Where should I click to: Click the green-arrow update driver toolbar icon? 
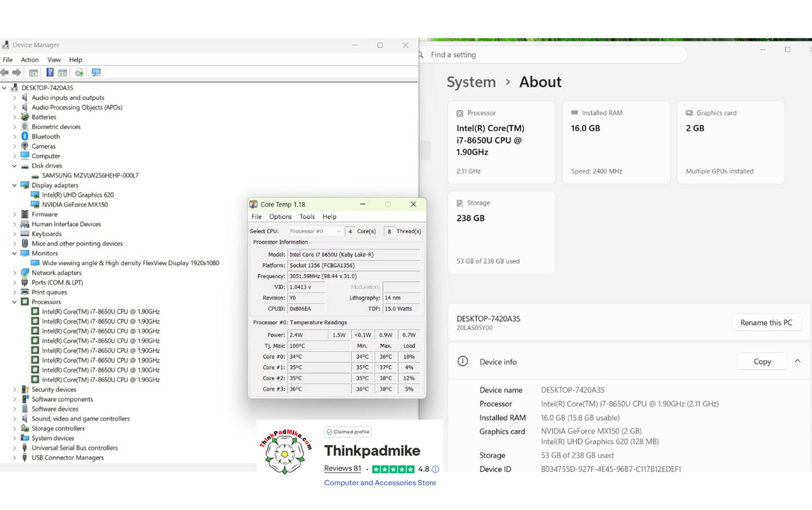click(79, 72)
